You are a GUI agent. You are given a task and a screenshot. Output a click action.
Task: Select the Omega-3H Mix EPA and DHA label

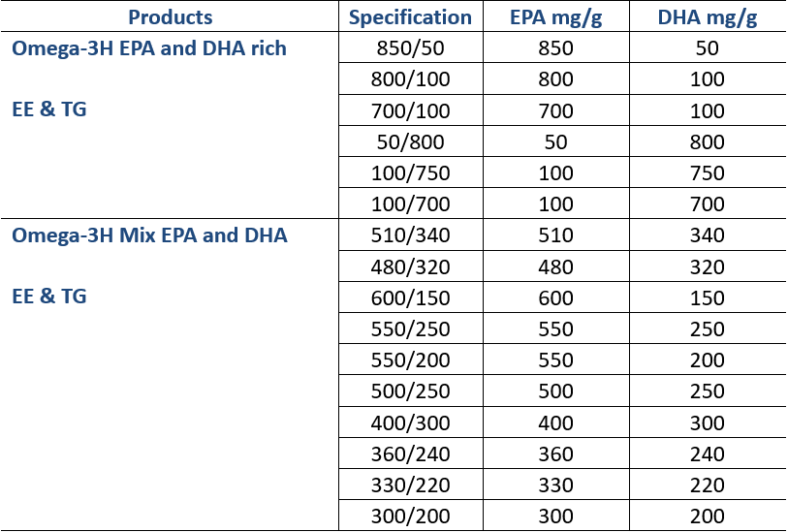149,235
